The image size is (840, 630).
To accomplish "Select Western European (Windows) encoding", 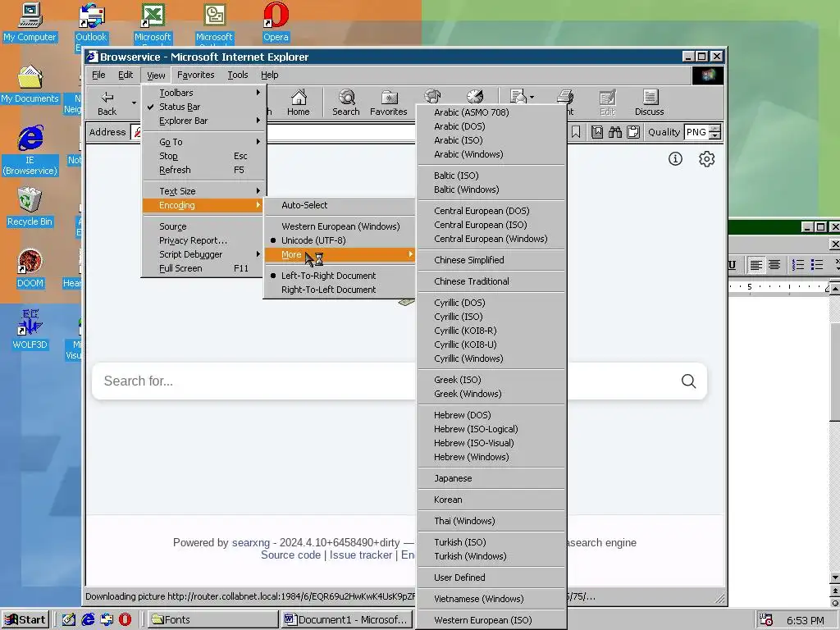I will pos(340,226).
